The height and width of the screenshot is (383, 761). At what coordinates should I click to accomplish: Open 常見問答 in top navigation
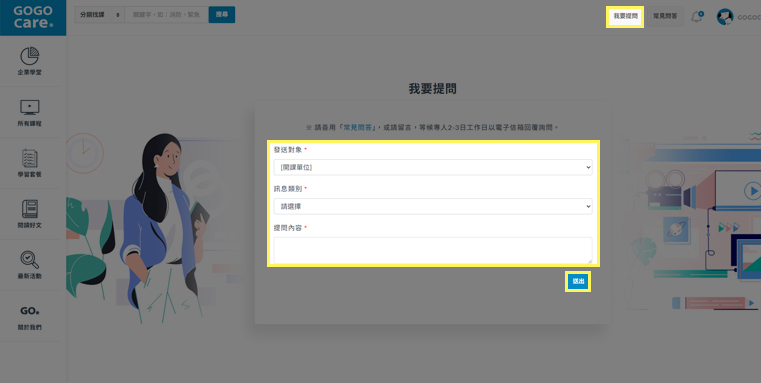point(665,17)
